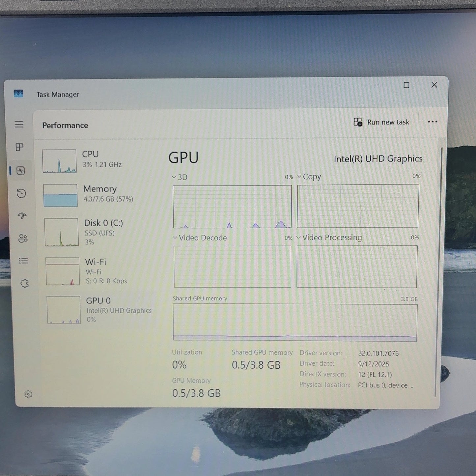Image resolution: width=476 pixels, height=476 pixels.
Task: Click the Video Decode usage graph
Action: (233, 266)
